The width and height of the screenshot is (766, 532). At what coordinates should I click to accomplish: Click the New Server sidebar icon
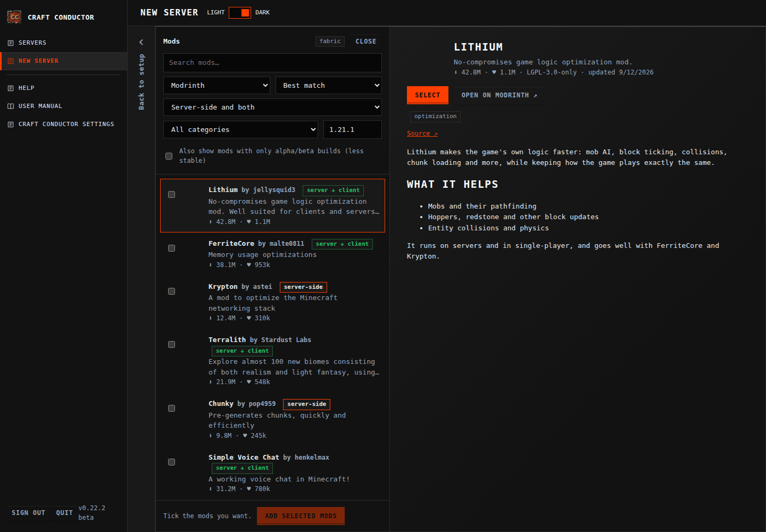[11, 61]
